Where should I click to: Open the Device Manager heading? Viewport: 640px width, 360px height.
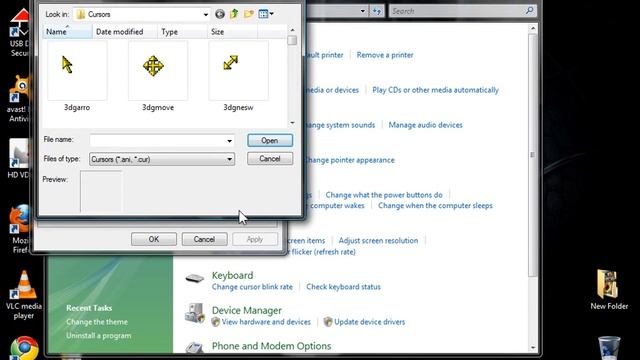pos(247,311)
